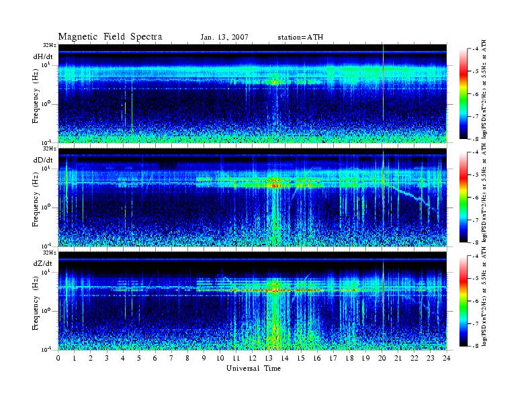Click the "32Hz" label above dD/dt panel
Screen dimensions: 532x411
pyautogui.click(x=49, y=148)
